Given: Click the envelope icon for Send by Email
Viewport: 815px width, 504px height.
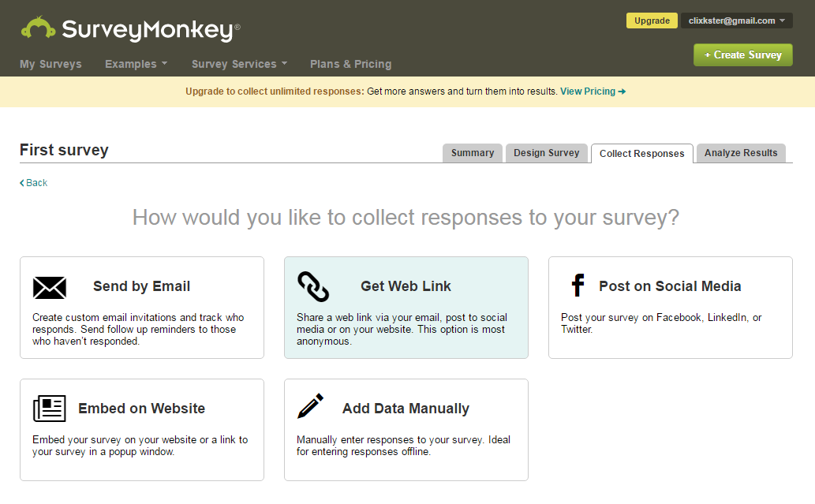Looking at the screenshot, I should click(49, 287).
